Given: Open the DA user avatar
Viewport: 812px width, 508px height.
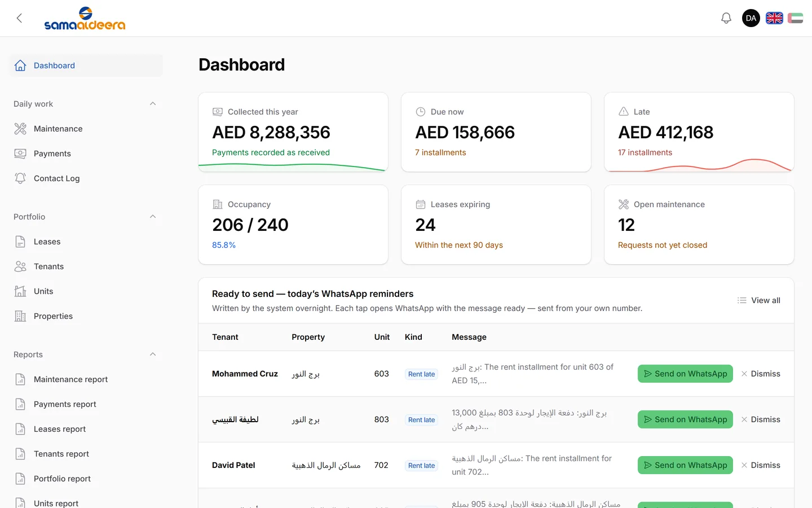Looking at the screenshot, I should click(x=751, y=18).
